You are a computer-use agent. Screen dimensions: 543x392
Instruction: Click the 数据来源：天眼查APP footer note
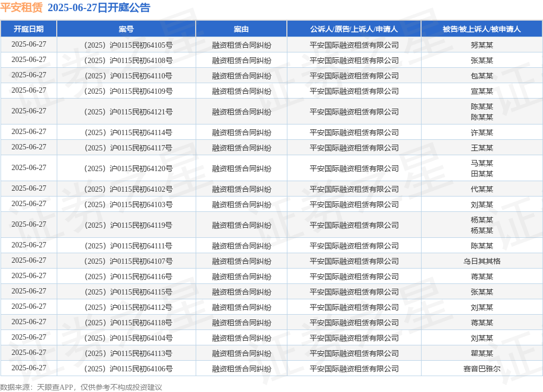pos(81,387)
